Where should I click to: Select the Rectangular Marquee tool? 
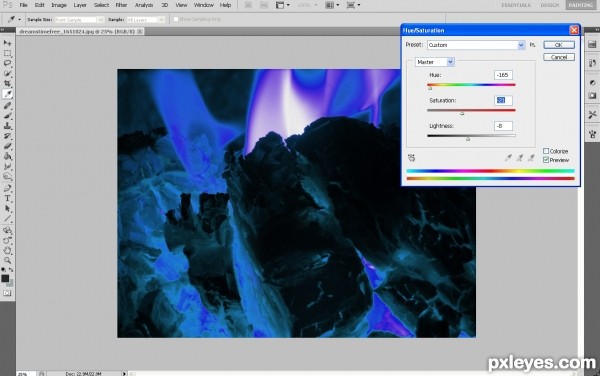[x=7, y=53]
